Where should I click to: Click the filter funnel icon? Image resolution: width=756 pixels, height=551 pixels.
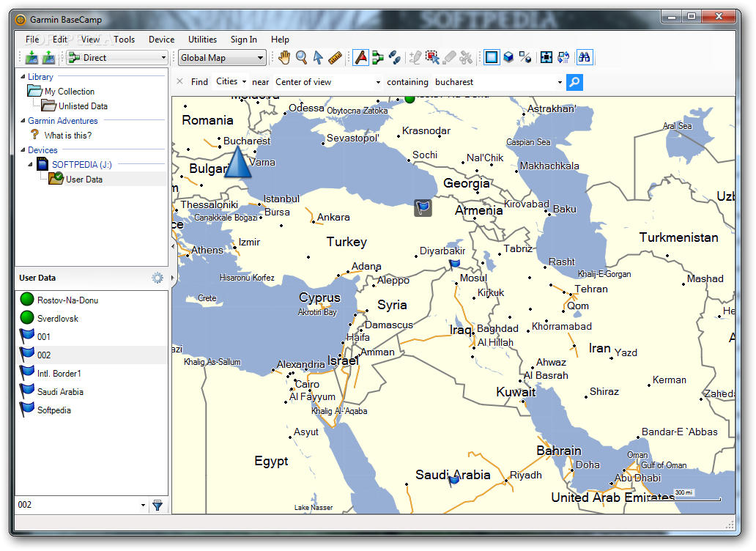(x=157, y=505)
